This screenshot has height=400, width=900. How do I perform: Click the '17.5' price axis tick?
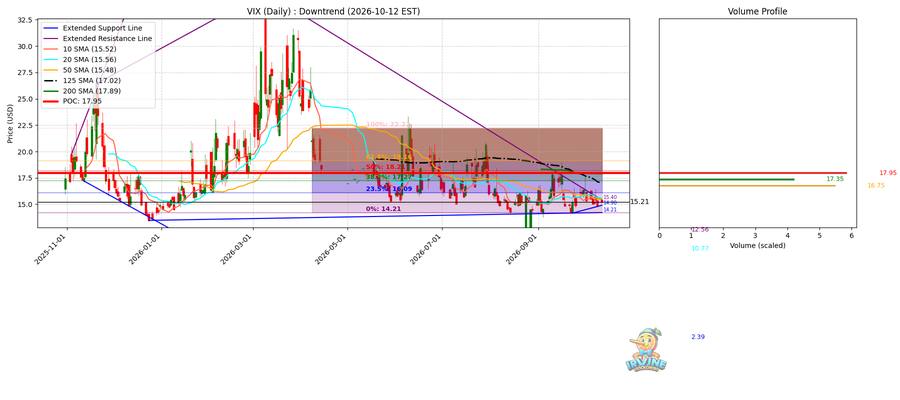click(24, 178)
